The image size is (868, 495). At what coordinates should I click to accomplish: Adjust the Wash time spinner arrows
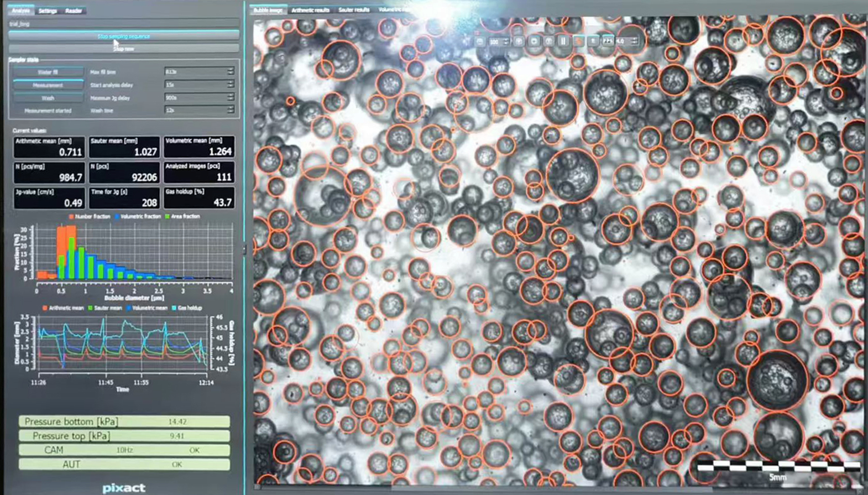(231, 110)
